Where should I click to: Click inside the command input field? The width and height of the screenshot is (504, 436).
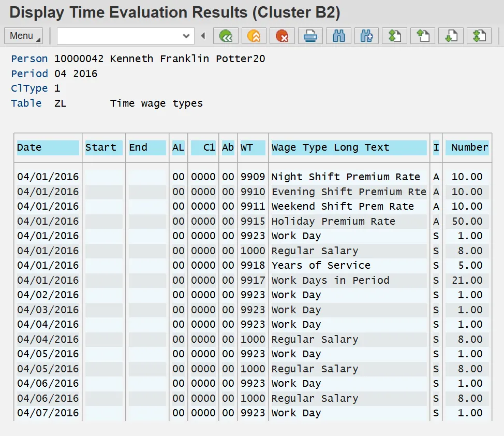click(119, 36)
